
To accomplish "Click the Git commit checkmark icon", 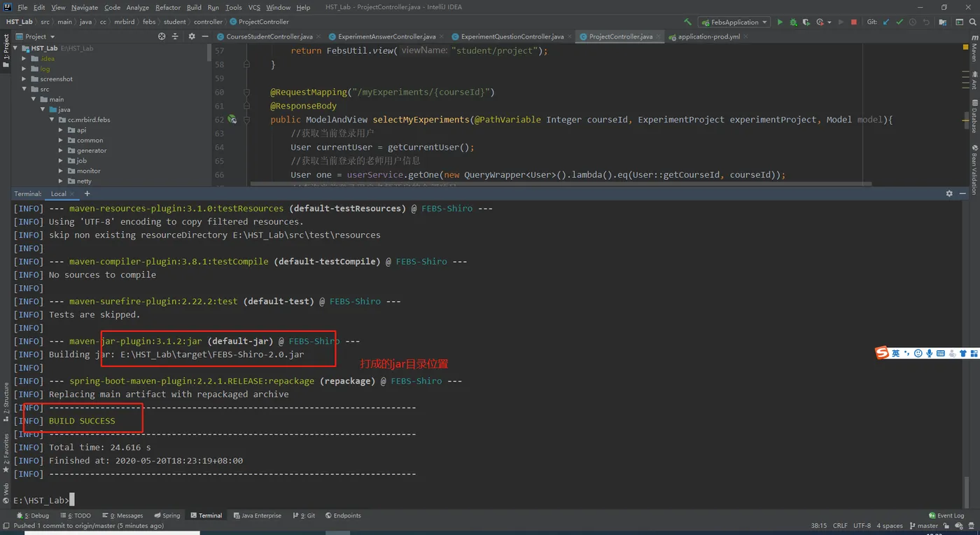I will 899,22.
